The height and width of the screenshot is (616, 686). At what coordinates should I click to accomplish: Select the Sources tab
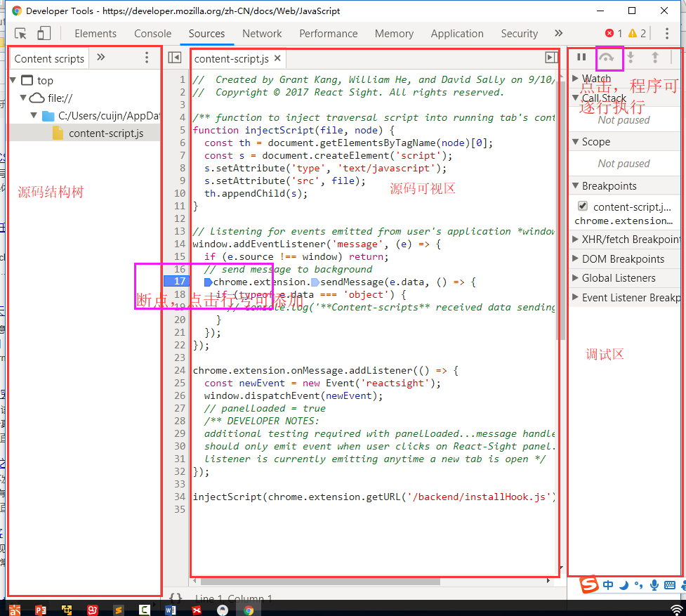tap(206, 34)
